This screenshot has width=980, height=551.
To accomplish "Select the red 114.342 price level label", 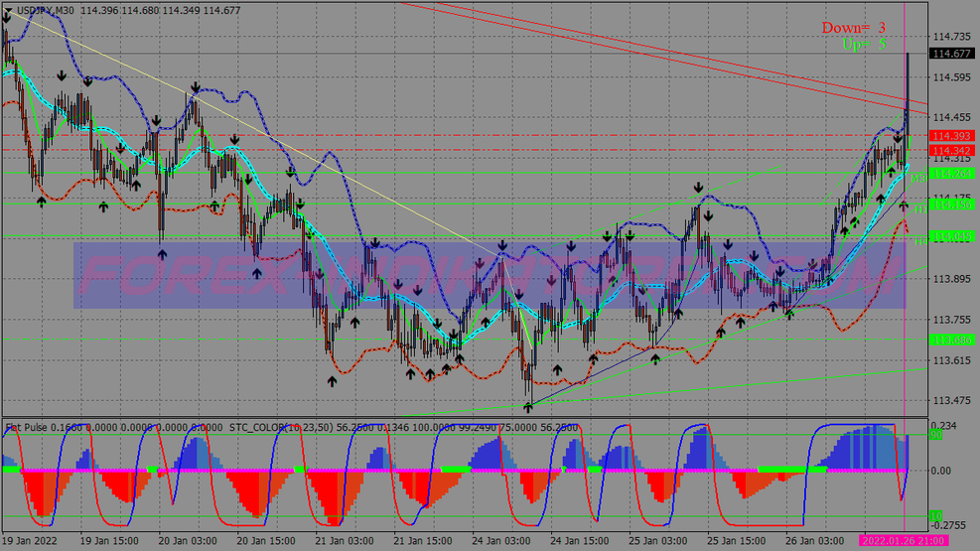I will [951, 150].
